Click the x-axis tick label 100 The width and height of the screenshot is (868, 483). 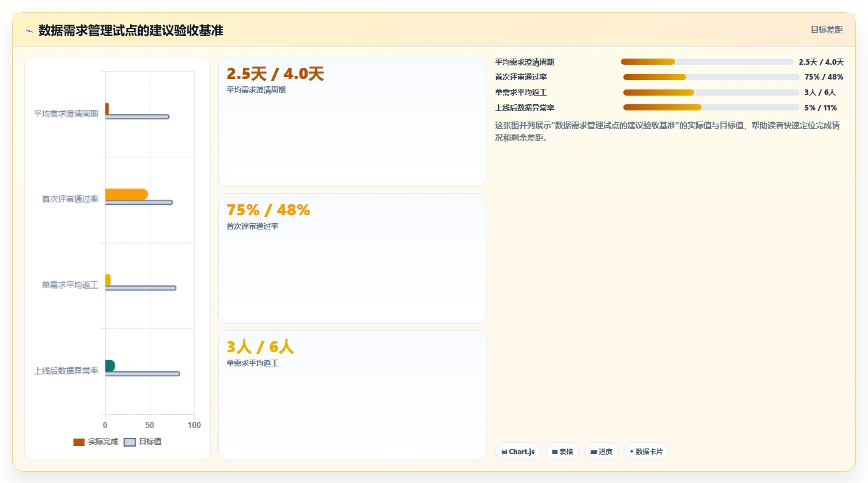click(194, 425)
